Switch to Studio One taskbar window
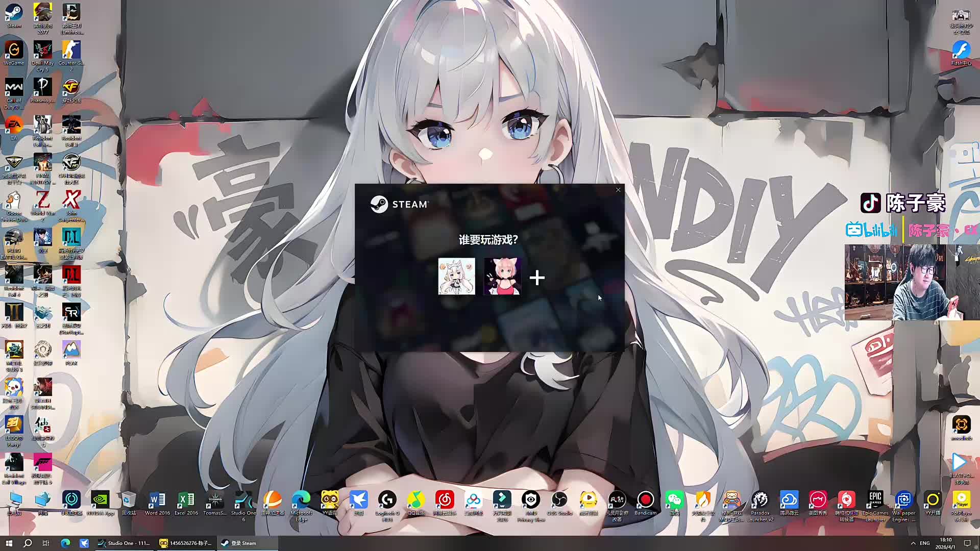 (x=124, y=543)
